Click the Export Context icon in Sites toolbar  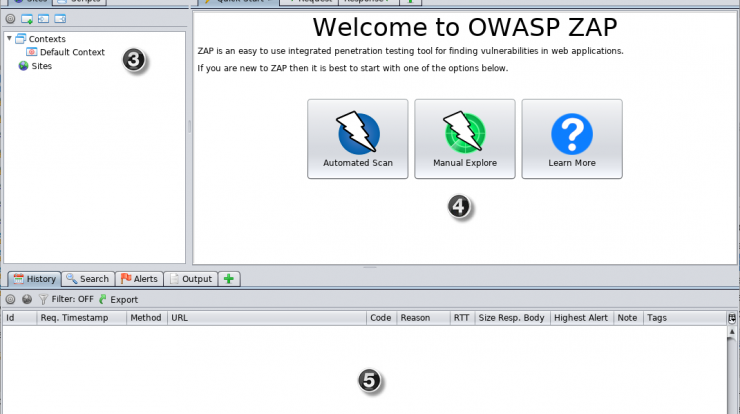60,19
